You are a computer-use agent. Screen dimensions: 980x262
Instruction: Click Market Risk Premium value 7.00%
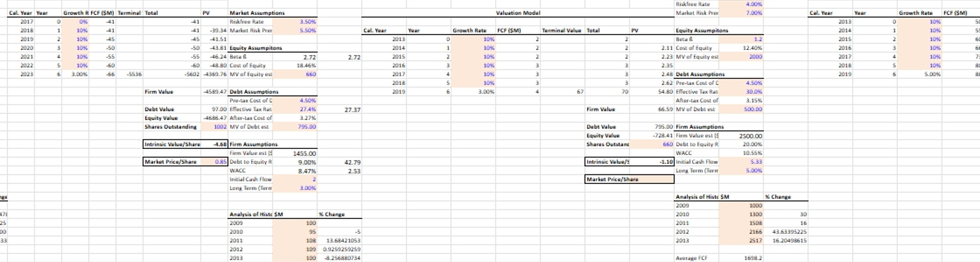tap(741, 13)
